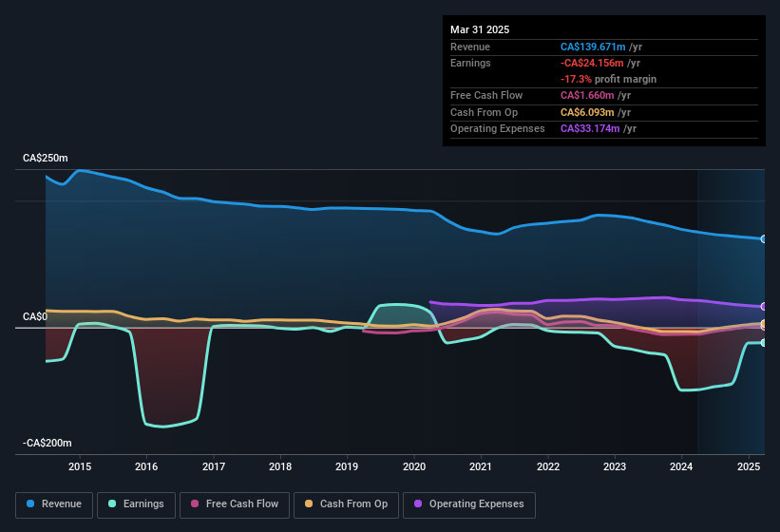Click the blue Revenue endpoint marker

[x=764, y=239]
